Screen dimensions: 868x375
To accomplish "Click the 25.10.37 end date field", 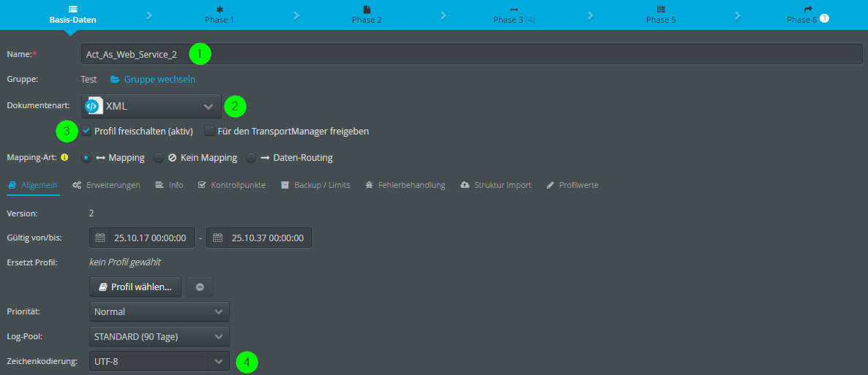I will 269,238.
